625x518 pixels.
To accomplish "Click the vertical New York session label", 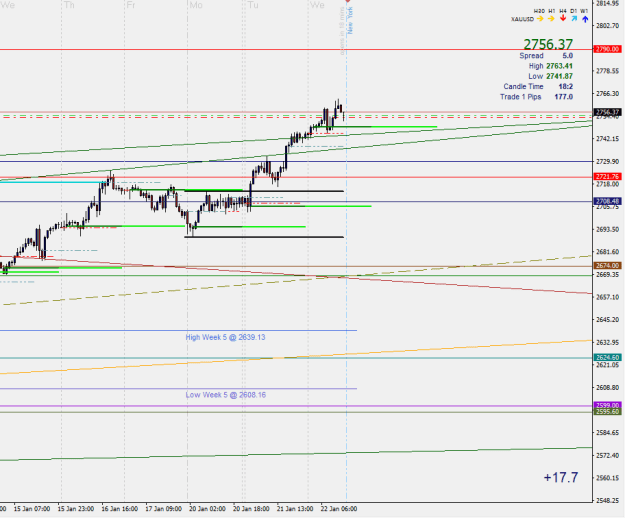I will click(350, 20).
